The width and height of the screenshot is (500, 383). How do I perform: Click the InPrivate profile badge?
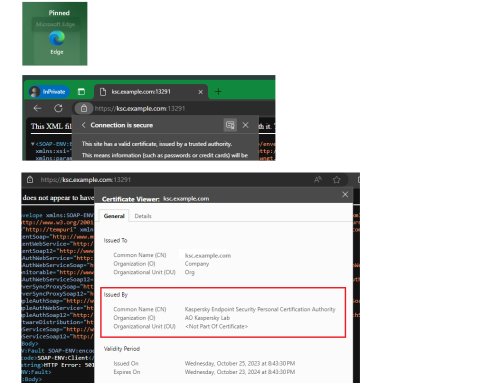coord(49,92)
